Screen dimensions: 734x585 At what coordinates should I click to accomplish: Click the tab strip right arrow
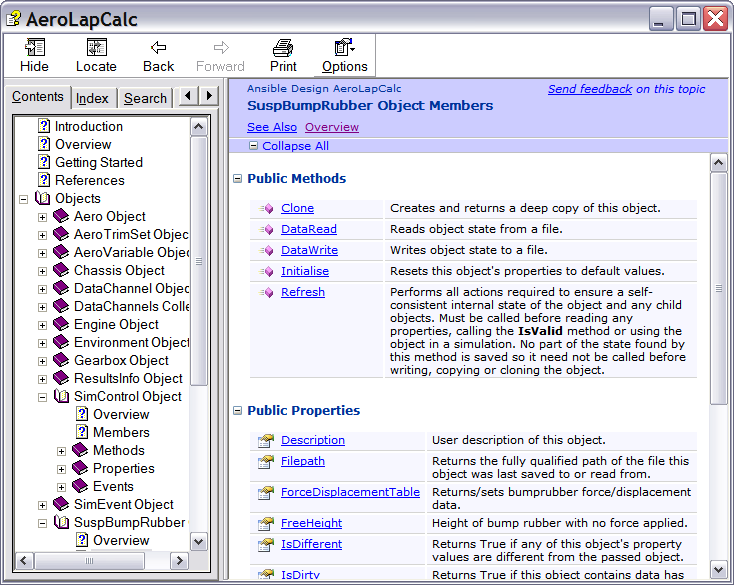pyautogui.click(x=209, y=96)
